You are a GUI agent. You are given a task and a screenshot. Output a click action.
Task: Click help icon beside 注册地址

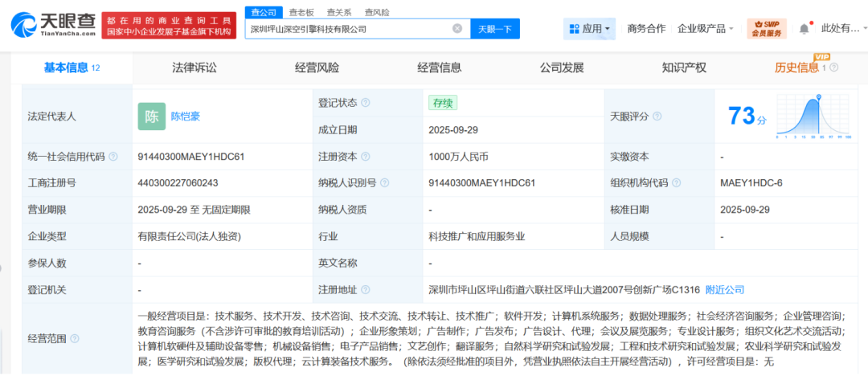click(x=366, y=290)
